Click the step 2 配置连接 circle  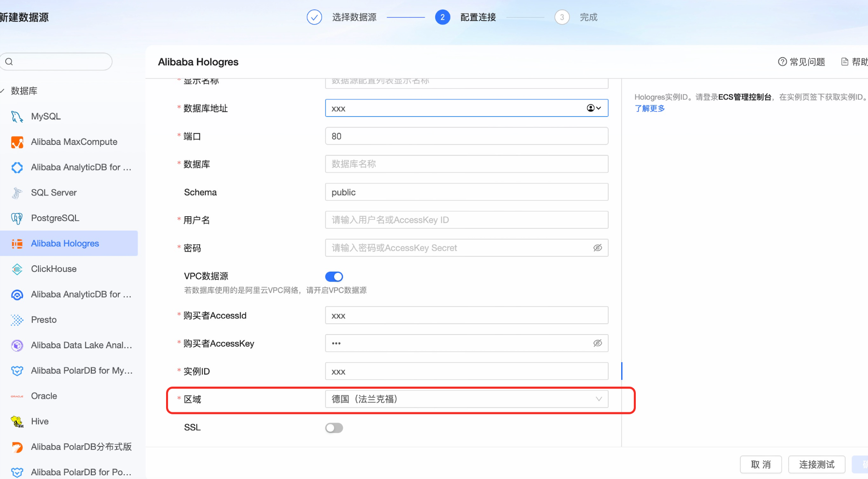point(443,17)
